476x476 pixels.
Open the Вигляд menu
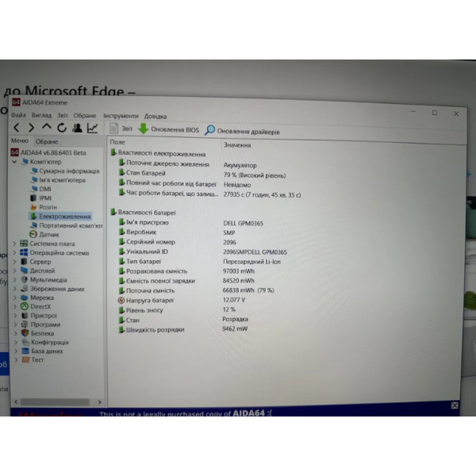pyautogui.click(x=41, y=115)
